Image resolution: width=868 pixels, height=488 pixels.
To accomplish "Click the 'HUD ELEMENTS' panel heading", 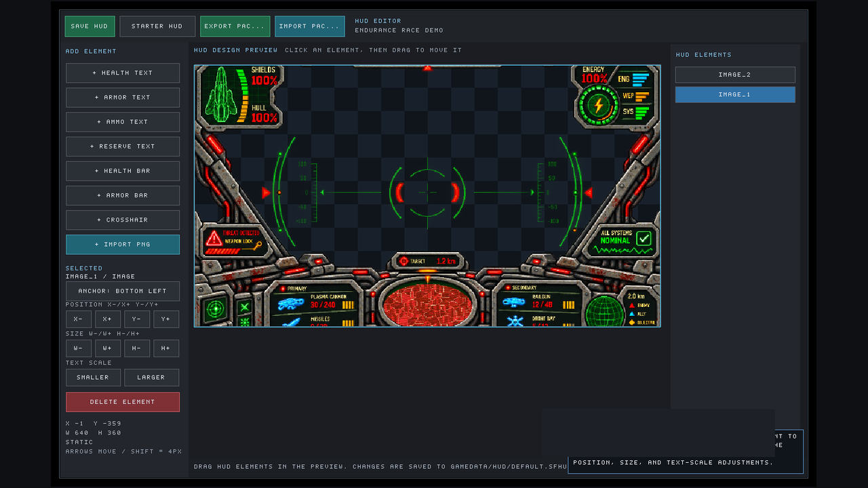I will coord(704,55).
